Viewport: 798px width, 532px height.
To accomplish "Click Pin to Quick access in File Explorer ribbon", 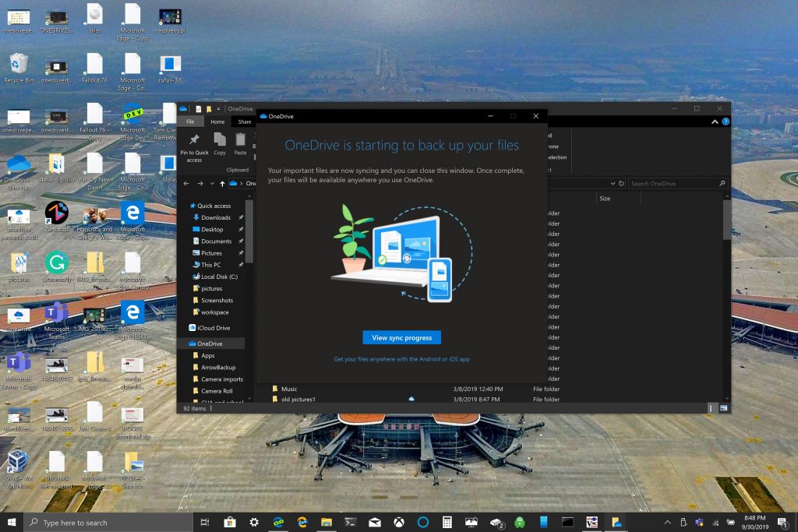I will click(x=194, y=147).
